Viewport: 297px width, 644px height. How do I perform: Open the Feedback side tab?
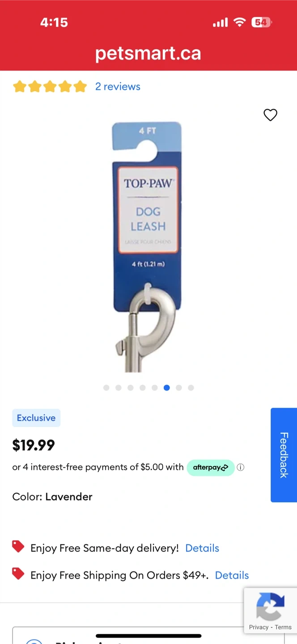(284, 455)
